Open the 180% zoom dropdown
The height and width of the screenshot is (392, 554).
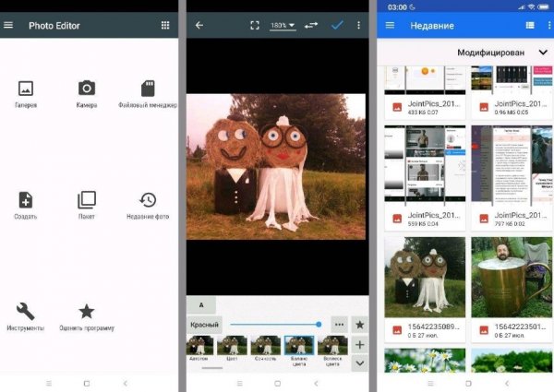tap(283, 26)
